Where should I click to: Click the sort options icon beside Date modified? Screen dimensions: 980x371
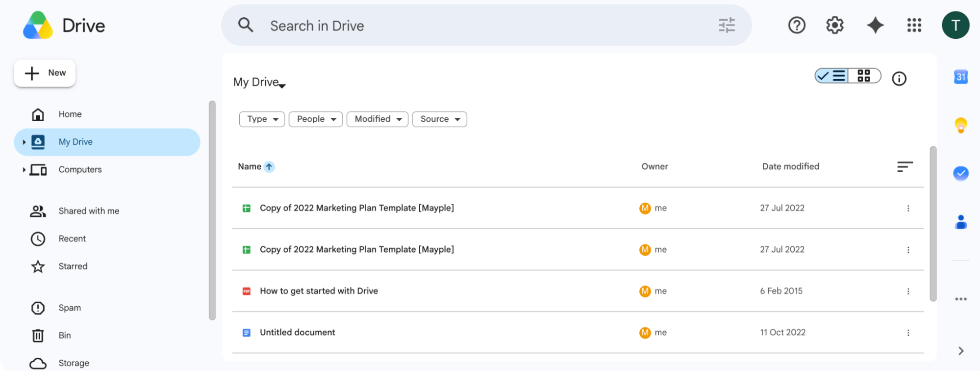click(x=905, y=167)
